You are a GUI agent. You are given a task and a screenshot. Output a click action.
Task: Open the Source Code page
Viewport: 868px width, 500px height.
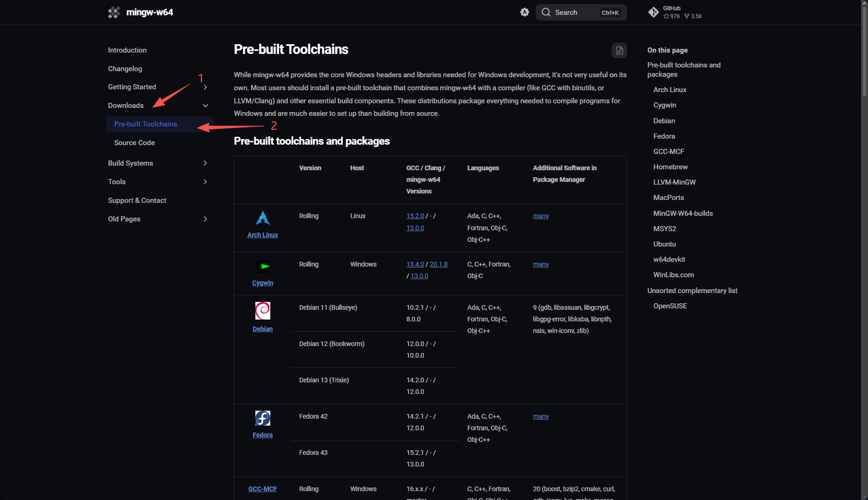(134, 143)
